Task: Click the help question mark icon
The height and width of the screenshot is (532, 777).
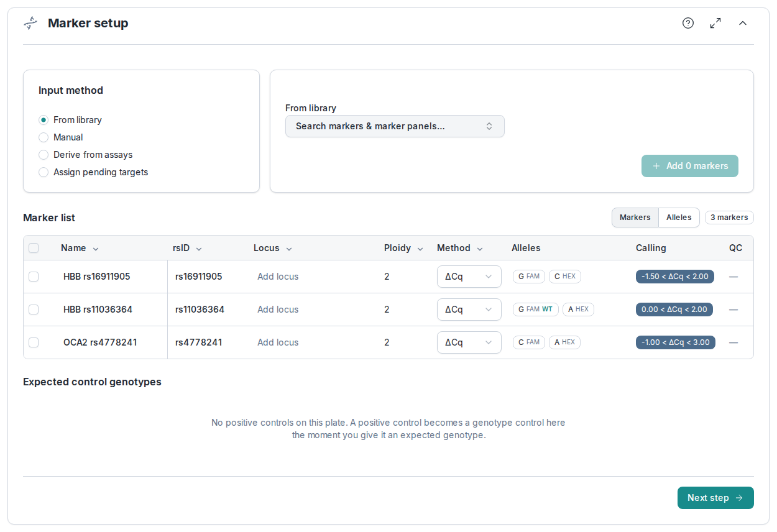Action: point(688,23)
